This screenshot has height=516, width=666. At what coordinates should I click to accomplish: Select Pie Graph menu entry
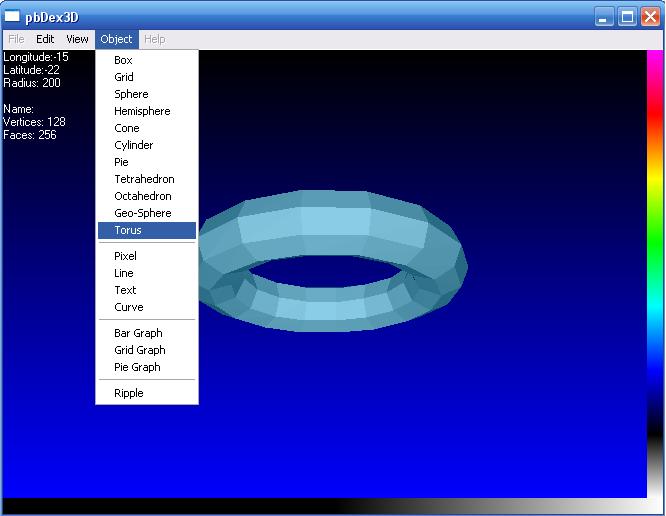(x=137, y=367)
